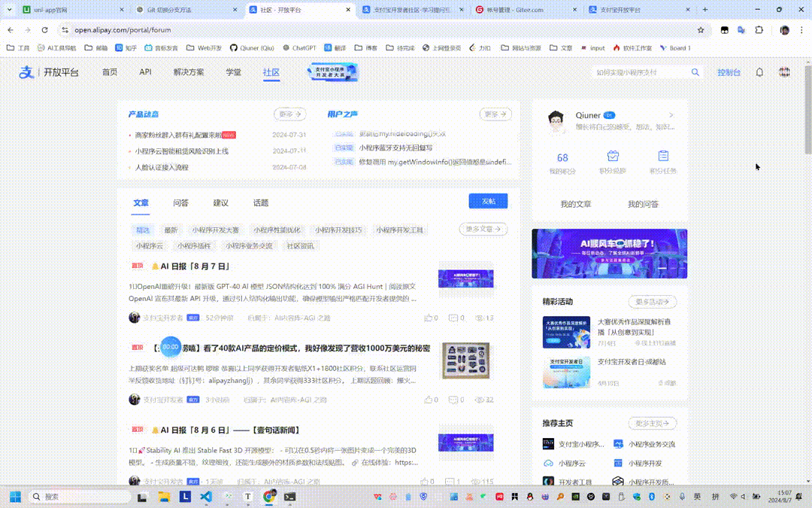Open 积分兑换 via the gift icon
This screenshot has width=812, height=508.
point(612,154)
